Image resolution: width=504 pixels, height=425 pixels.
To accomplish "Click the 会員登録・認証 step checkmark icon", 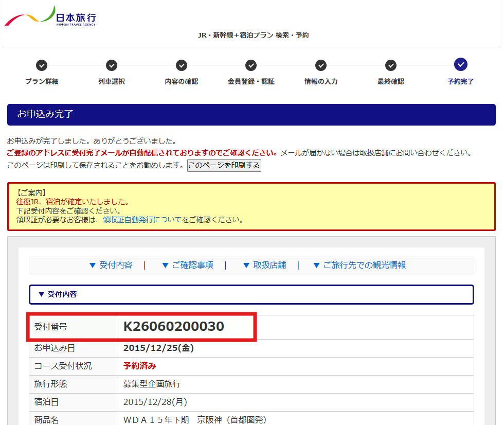I will click(x=251, y=65).
